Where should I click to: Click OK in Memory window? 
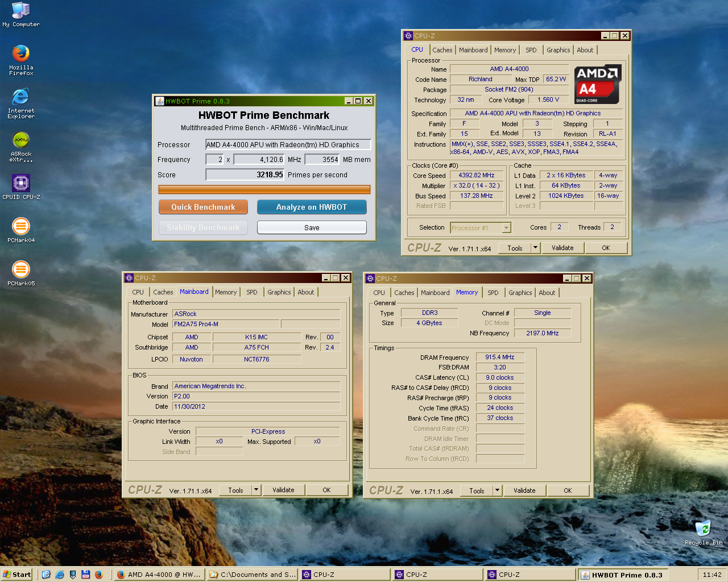[x=568, y=490]
